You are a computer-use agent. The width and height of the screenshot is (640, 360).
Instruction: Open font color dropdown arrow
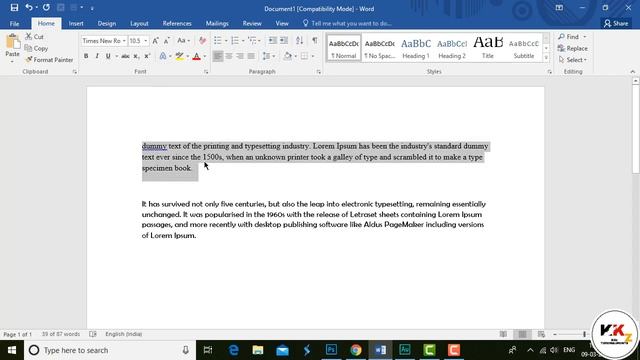coord(204,56)
